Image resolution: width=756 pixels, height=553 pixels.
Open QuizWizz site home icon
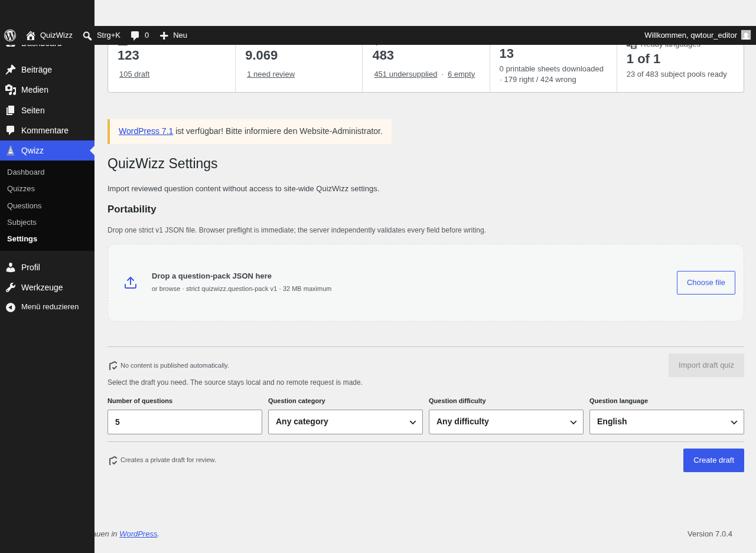(31, 35)
